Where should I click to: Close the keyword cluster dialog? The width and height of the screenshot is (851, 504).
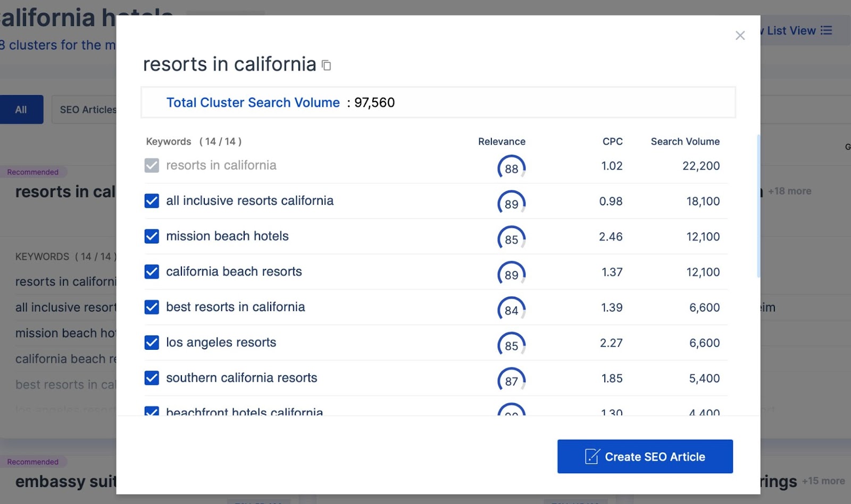pos(740,36)
